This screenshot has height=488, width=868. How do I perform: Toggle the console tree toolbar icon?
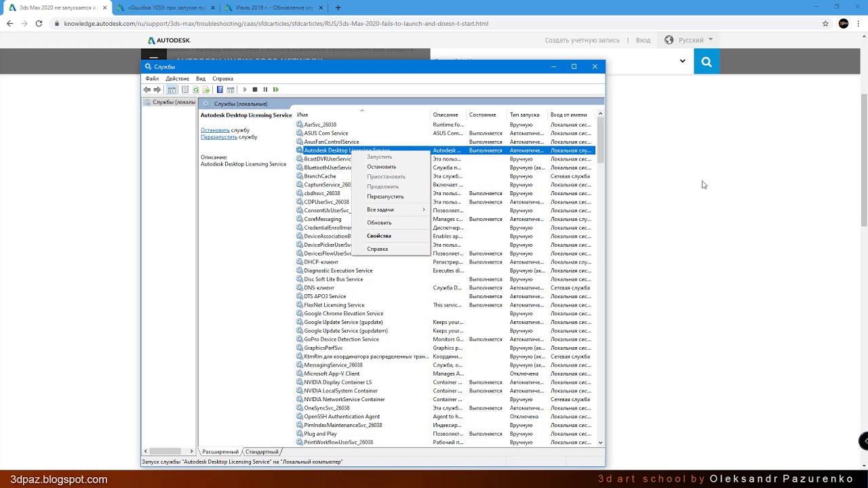[x=172, y=89]
